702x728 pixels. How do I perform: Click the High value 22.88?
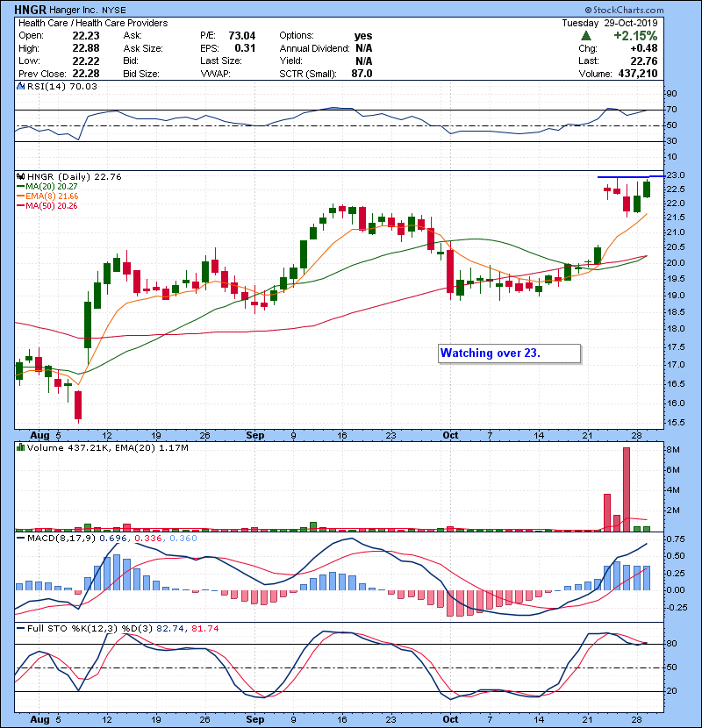pos(86,48)
